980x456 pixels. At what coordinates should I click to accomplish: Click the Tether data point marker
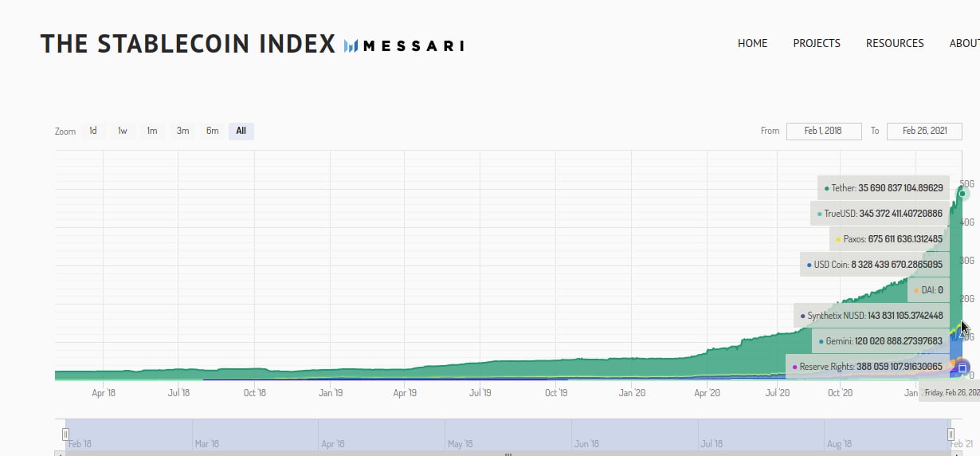pyautogui.click(x=962, y=193)
